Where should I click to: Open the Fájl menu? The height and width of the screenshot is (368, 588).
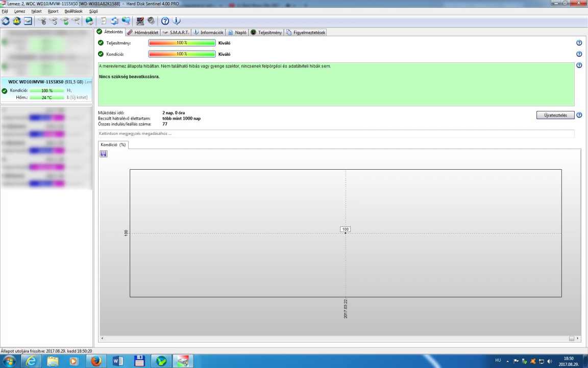click(x=5, y=11)
